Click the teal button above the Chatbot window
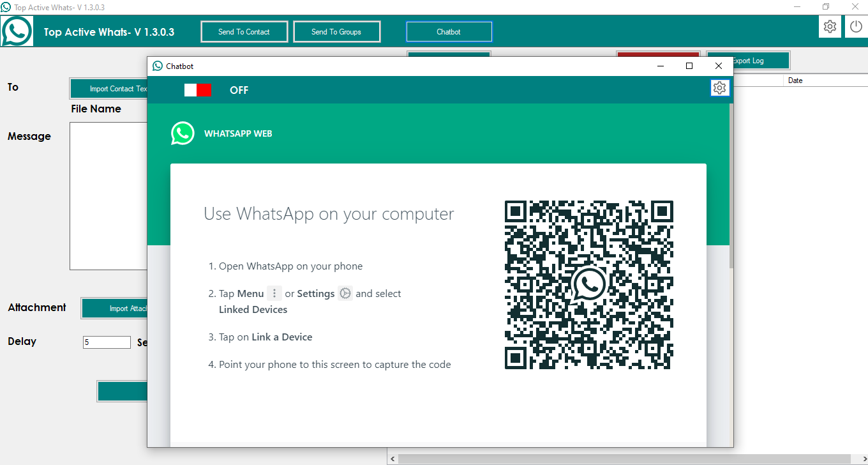The width and height of the screenshot is (868, 465). pyautogui.click(x=449, y=54)
